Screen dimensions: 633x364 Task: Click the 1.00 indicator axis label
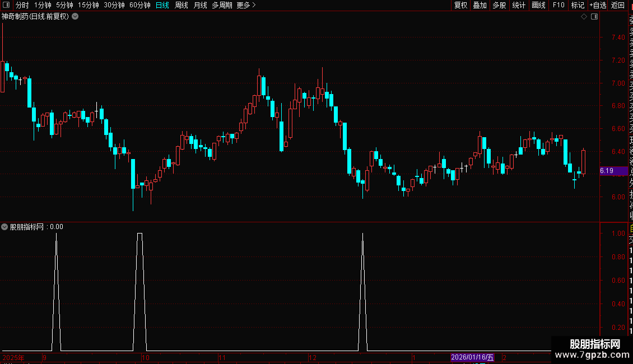coord(618,234)
